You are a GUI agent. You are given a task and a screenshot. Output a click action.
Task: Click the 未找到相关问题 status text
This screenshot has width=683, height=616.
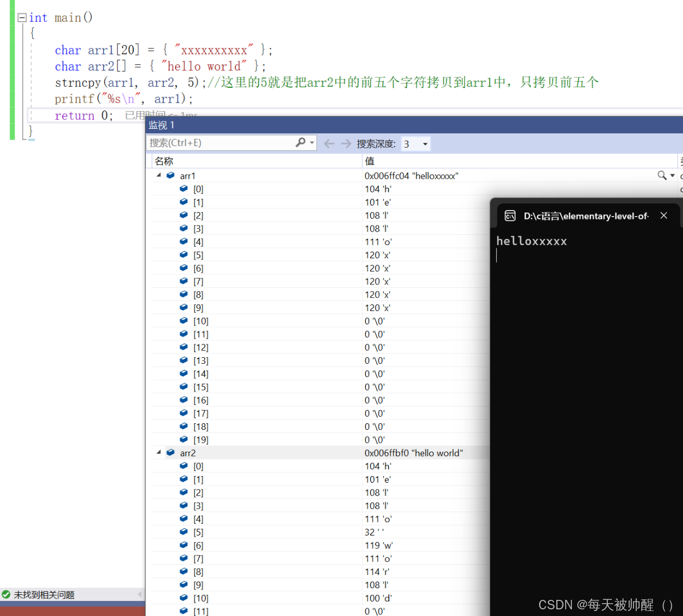(44, 595)
